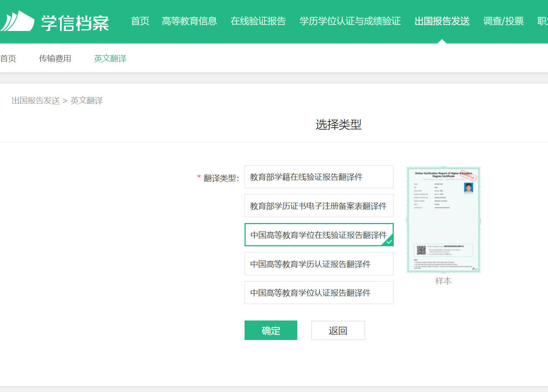548x392 pixels.
Task: Click the 返回 back button
Action: coord(338,330)
